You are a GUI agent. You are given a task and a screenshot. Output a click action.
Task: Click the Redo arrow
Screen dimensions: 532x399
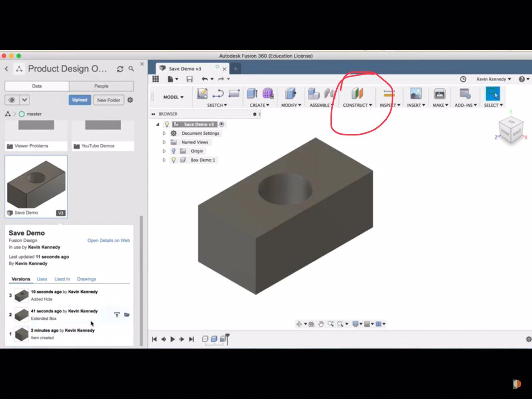(221, 79)
